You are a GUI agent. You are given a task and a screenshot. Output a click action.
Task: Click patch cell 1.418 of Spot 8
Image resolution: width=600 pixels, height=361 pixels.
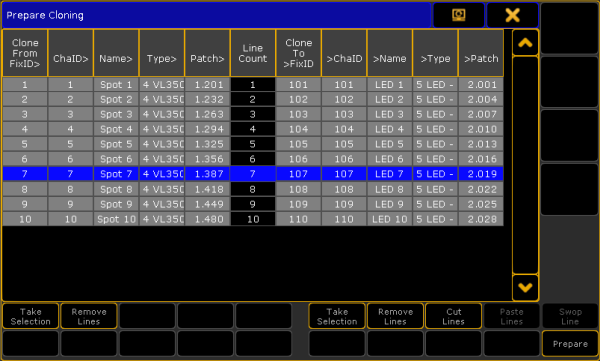pyautogui.click(x=207, y=189)
